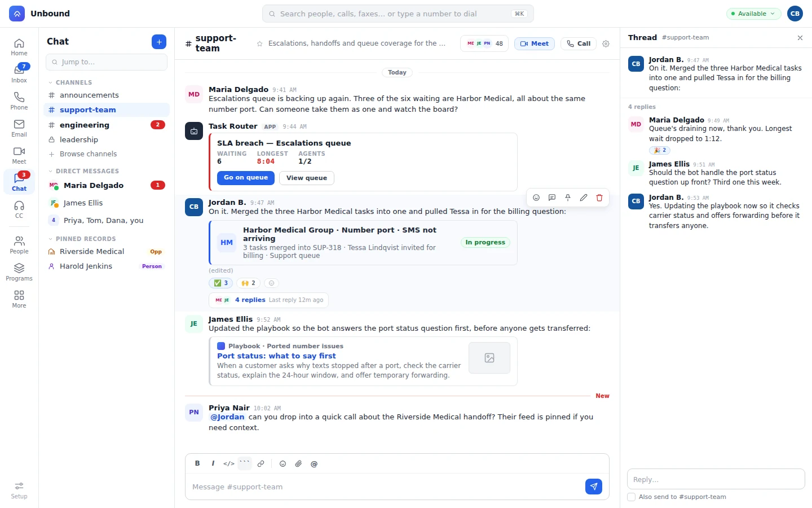Open the leadership private channel
Screen dimensions: 812x508
click(107, 140)
